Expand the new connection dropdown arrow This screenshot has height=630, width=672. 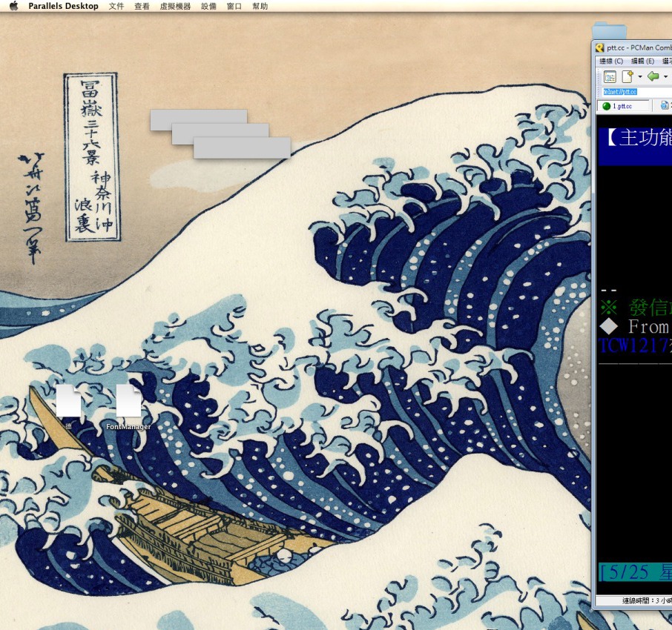coord(640,76)
